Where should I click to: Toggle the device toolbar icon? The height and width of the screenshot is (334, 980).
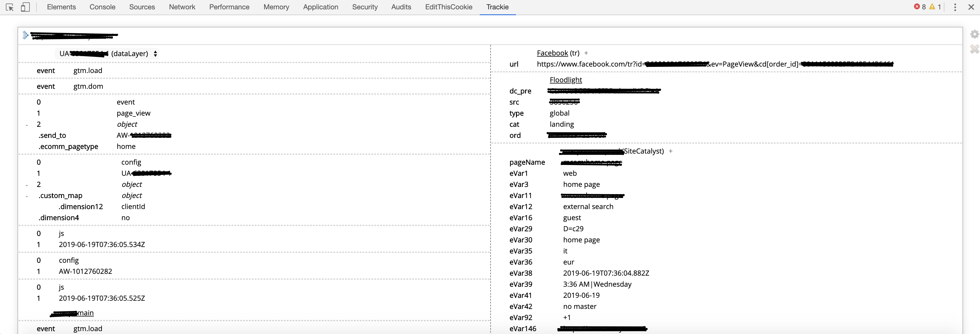25,7
